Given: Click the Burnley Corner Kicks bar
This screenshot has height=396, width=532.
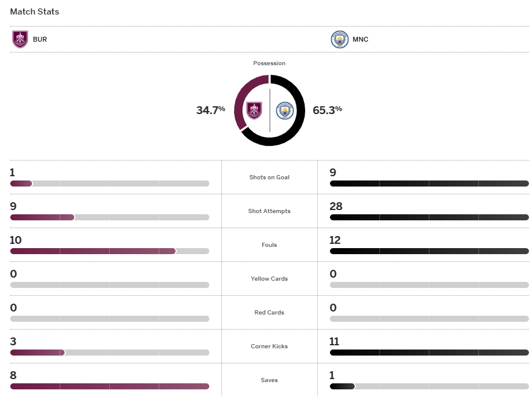Looking at the screenshot, I should click(109, 353).
